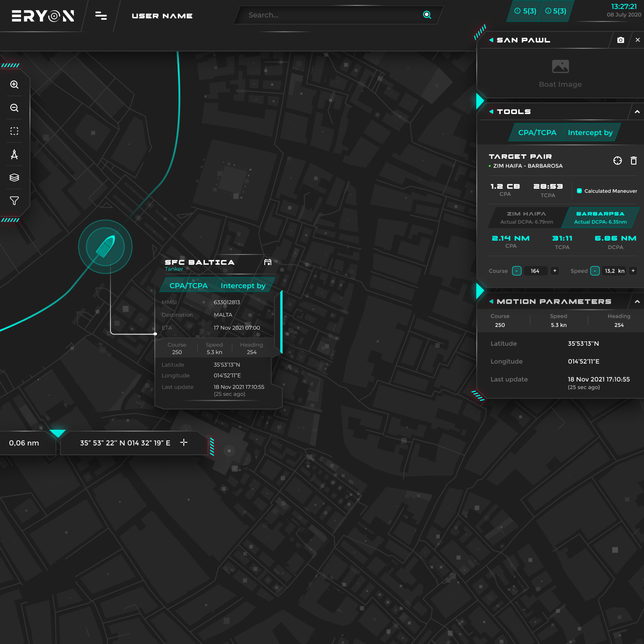The image size is (644, 644).
Task: Decrease Speed value with minus button
Action: point(595,271)
